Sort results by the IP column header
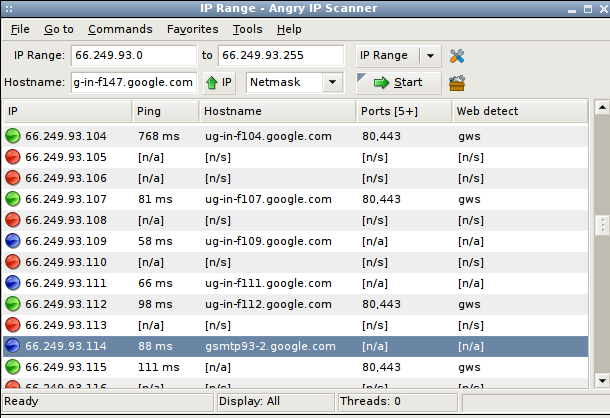 [68, 111]
